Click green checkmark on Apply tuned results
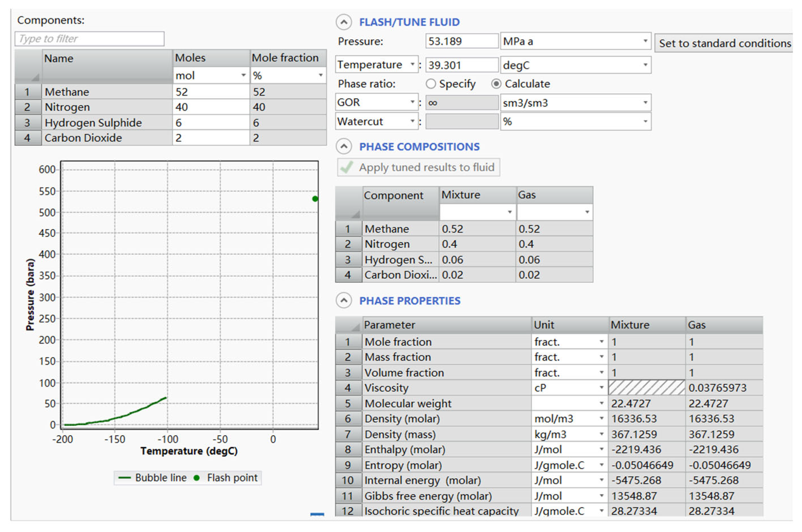The height and width of the screenshot is (532, 802). pos(347,167)
